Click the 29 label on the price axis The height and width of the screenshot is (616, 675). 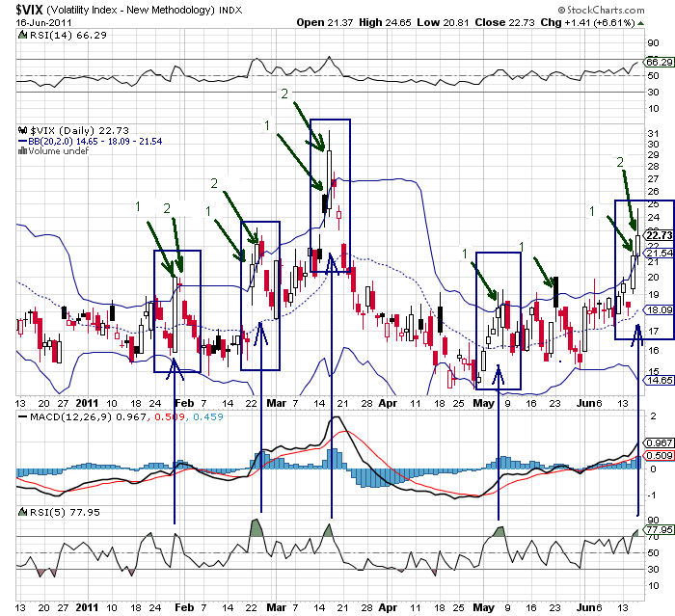click(653, 154)
